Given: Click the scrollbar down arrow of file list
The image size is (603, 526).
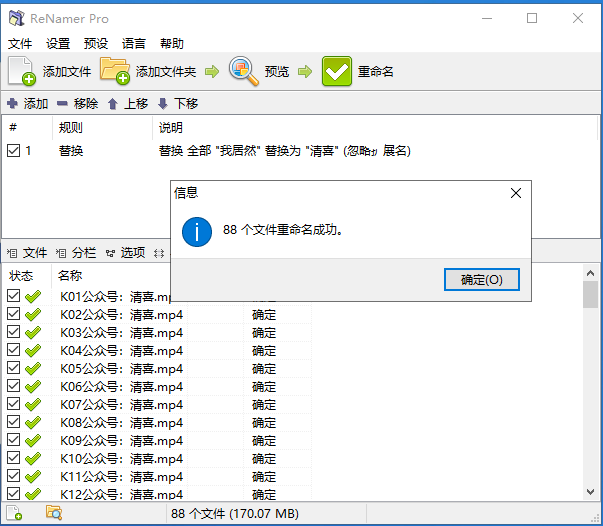Looking at the screenshot, I should click(590, 491).
